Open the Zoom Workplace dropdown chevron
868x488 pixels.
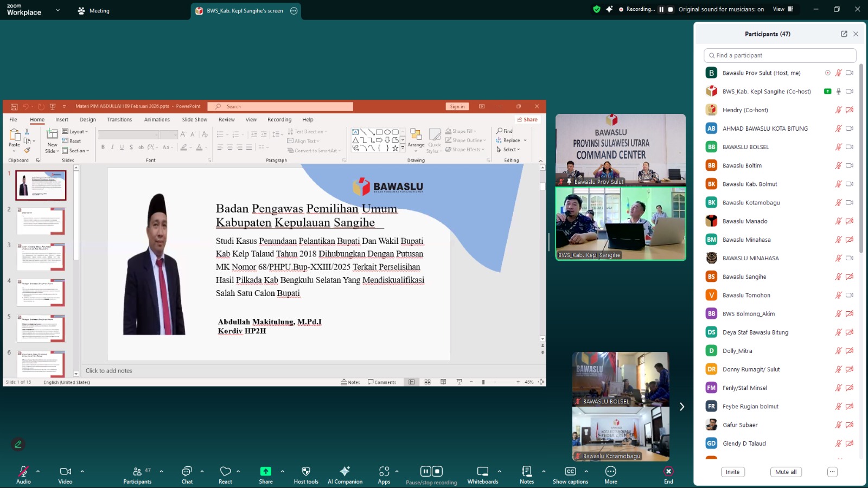pos(58,10)
